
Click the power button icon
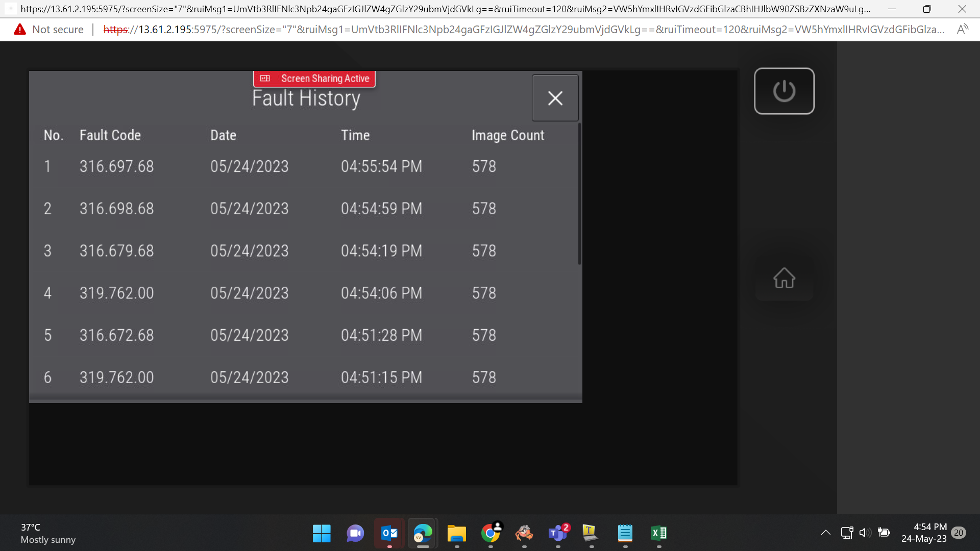pos(784,91)
